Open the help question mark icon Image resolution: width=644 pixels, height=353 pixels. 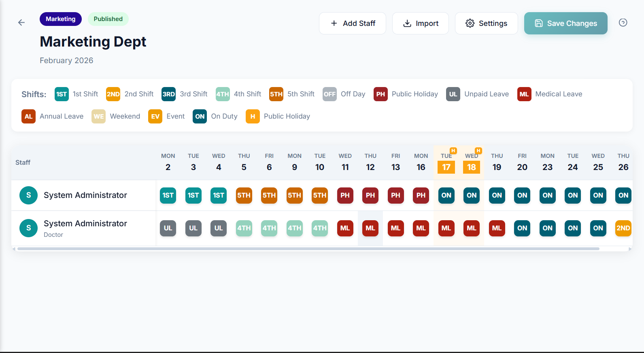point(623,23)
